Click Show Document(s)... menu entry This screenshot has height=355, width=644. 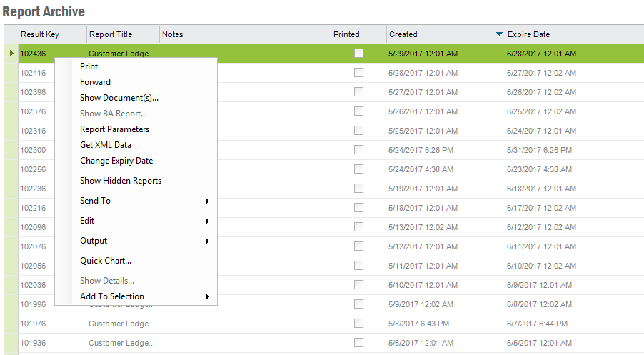tap(119, 98)
